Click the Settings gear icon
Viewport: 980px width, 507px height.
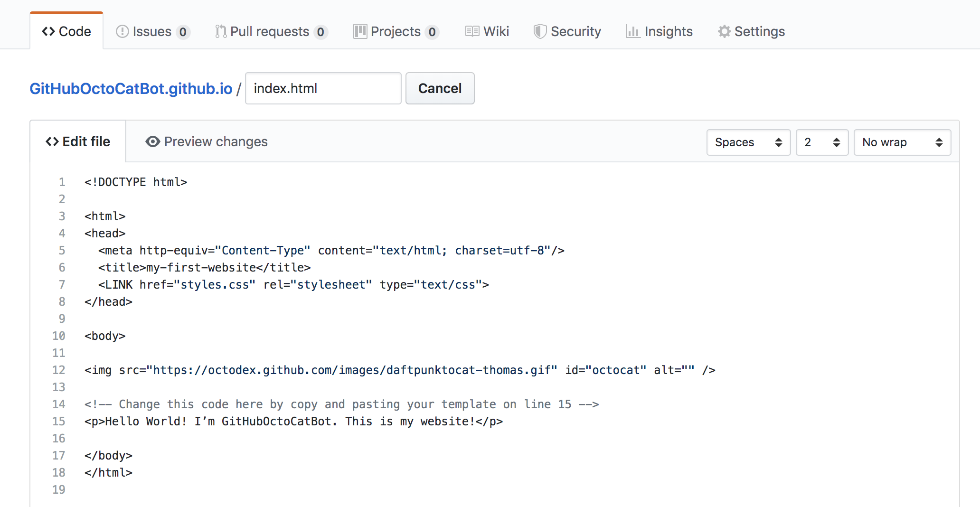[x=724, y=31]
